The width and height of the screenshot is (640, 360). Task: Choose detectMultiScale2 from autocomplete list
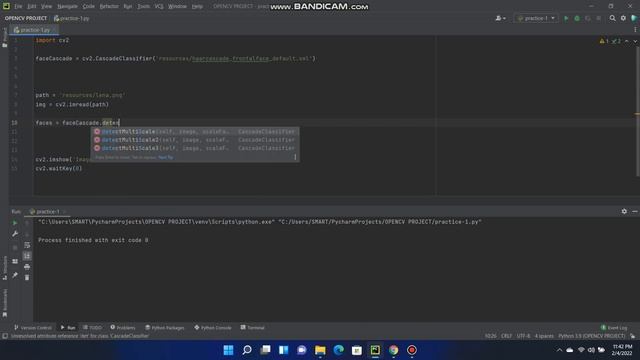[195, 140]
